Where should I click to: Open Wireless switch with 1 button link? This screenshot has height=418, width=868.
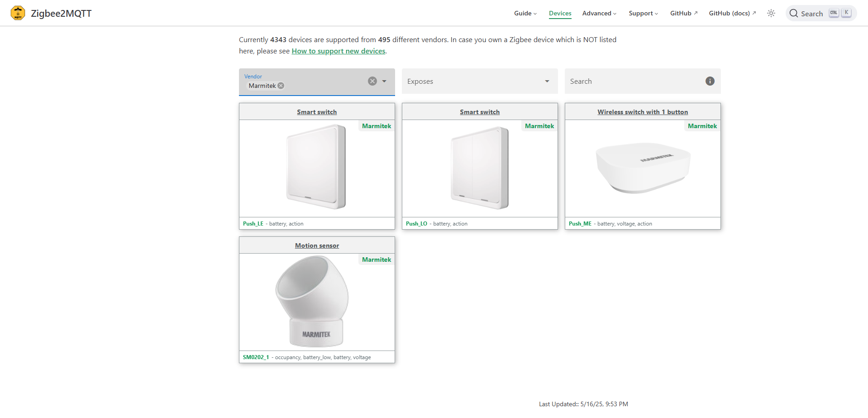click(x=643, y=112)
